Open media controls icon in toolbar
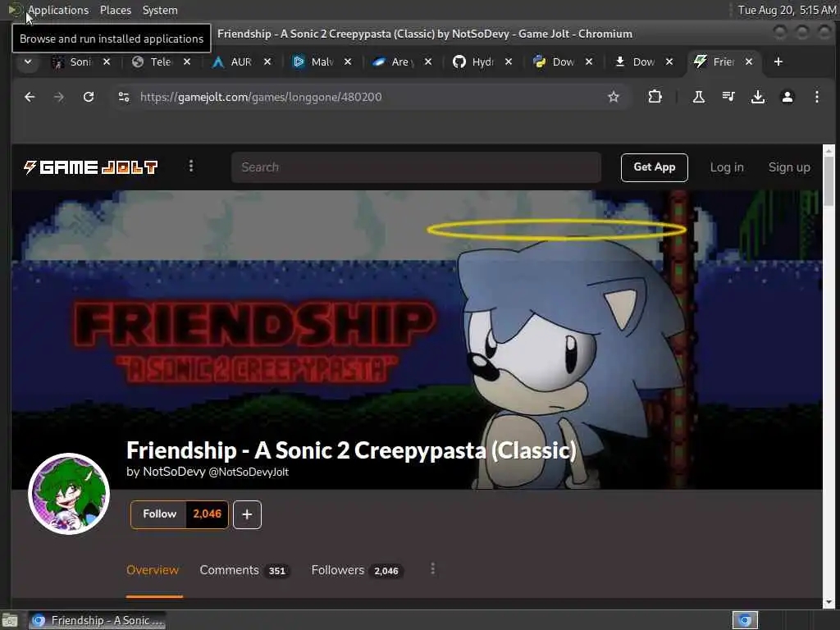 [728, 97]
